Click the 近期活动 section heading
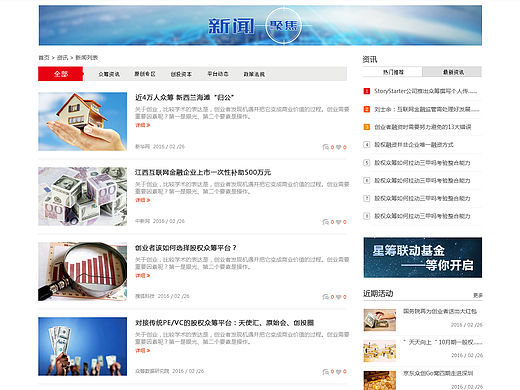The height and width of the screenshot is (390, 520). tap(378, 293)
